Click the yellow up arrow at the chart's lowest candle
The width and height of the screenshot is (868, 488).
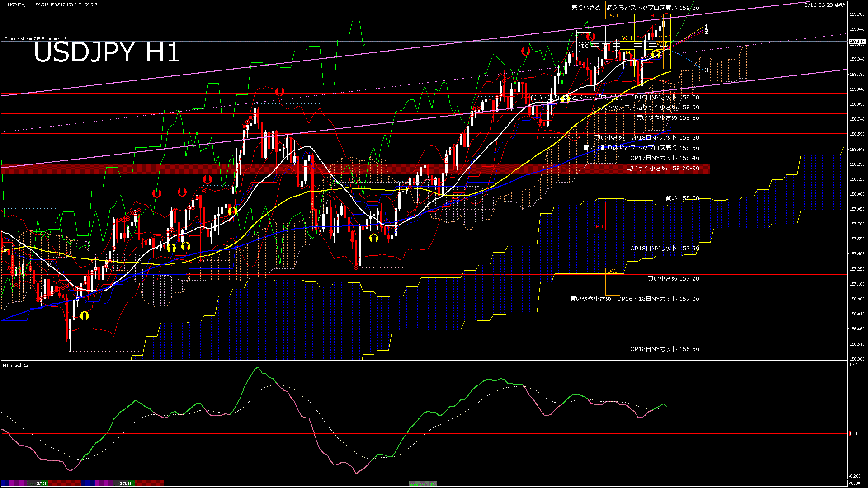pyautogui.click(x=85, y=315)
